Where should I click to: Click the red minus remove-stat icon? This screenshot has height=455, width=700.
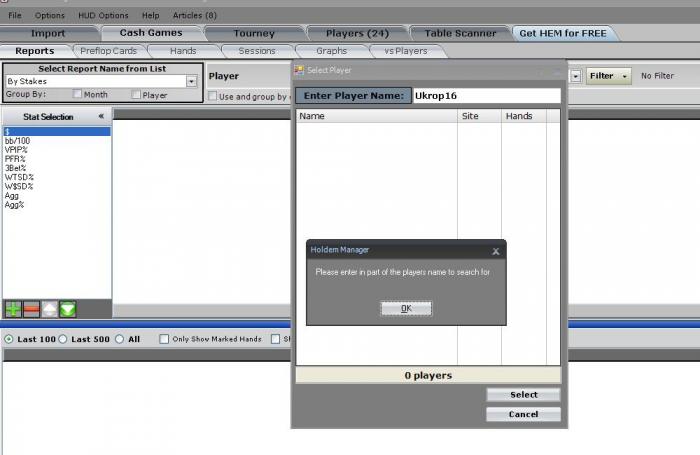(31, 309)
